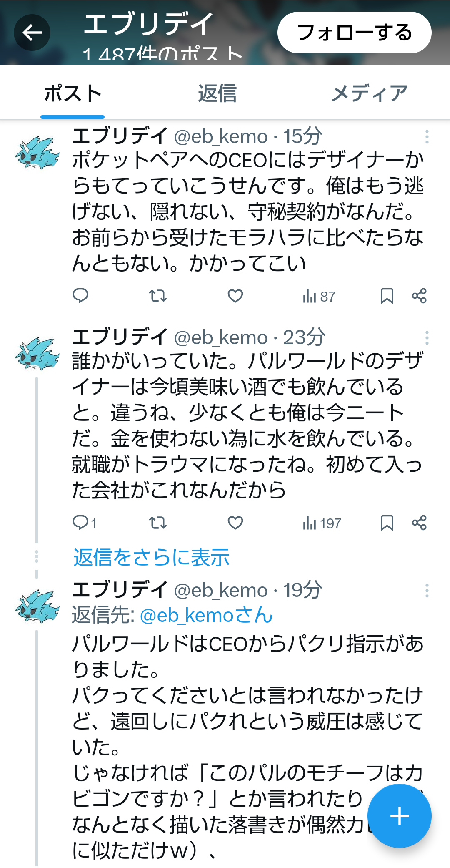This screenshot has height=868, width=450.
Task: Like the 23分 post with the heart
Action: click(235, 523)
